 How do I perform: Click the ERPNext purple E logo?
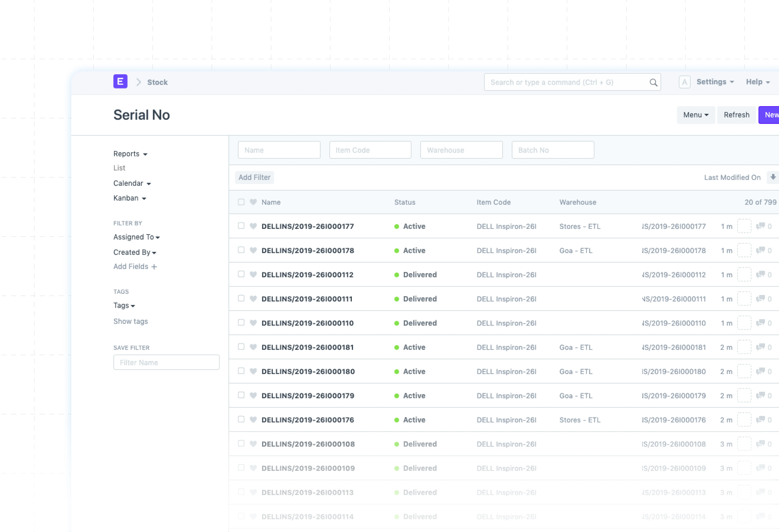tap(120, 81)
